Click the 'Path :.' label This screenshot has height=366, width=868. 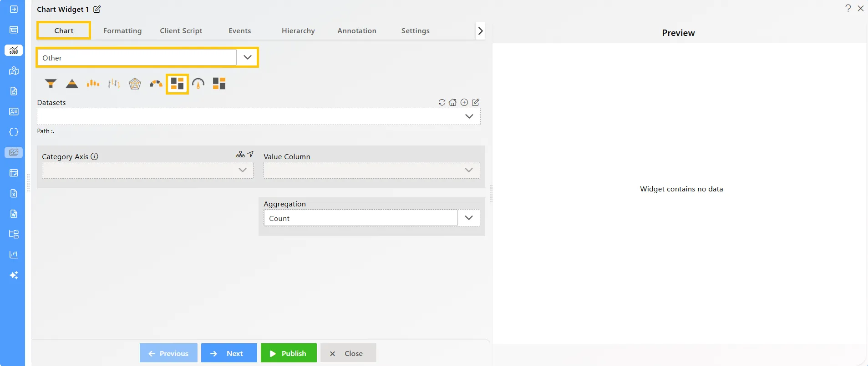[46, 131]
